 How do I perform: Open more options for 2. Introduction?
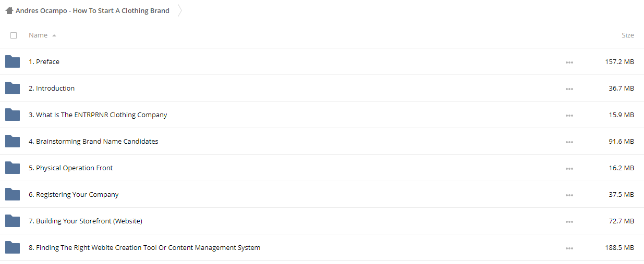pyautogui.click(x=569, y=89)
